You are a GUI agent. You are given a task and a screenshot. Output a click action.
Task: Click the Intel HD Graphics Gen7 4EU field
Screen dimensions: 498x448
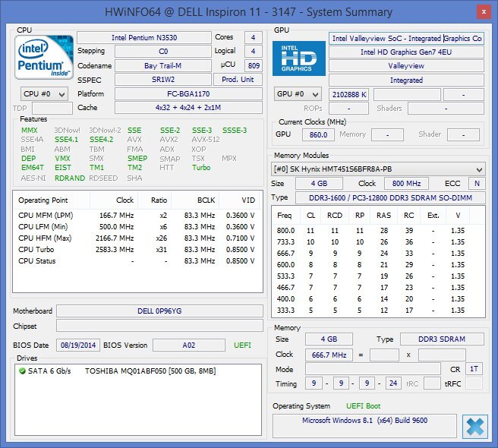pos(406,52)
